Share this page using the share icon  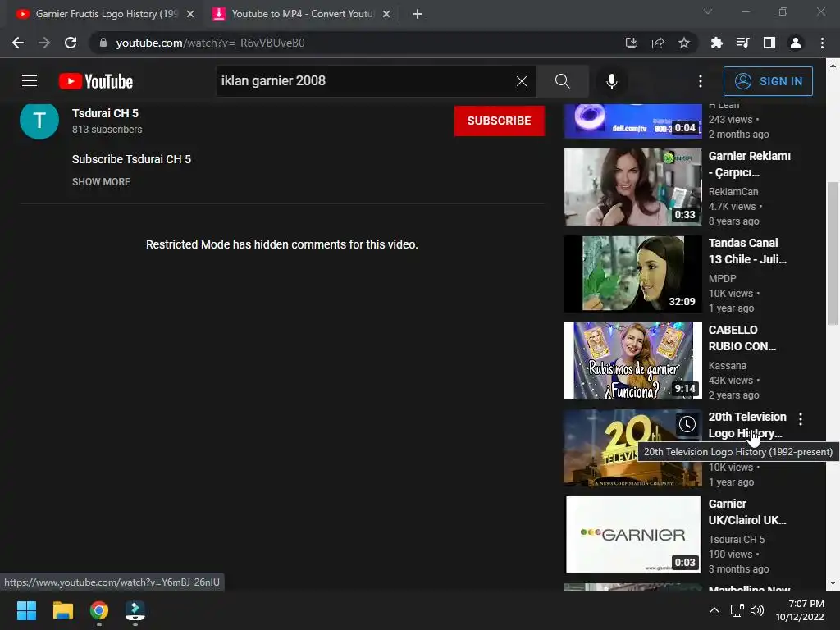[x=658, y=43]
